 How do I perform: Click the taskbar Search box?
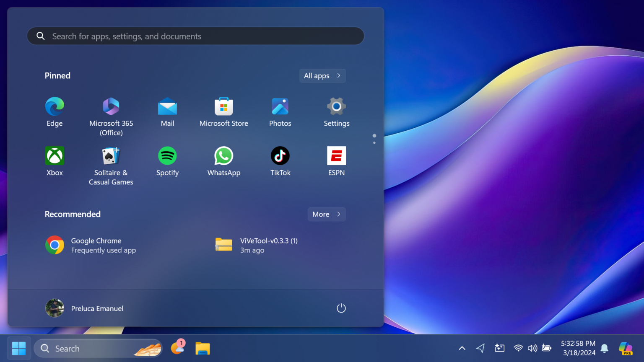pyautogui.click(x=98, y=348)
